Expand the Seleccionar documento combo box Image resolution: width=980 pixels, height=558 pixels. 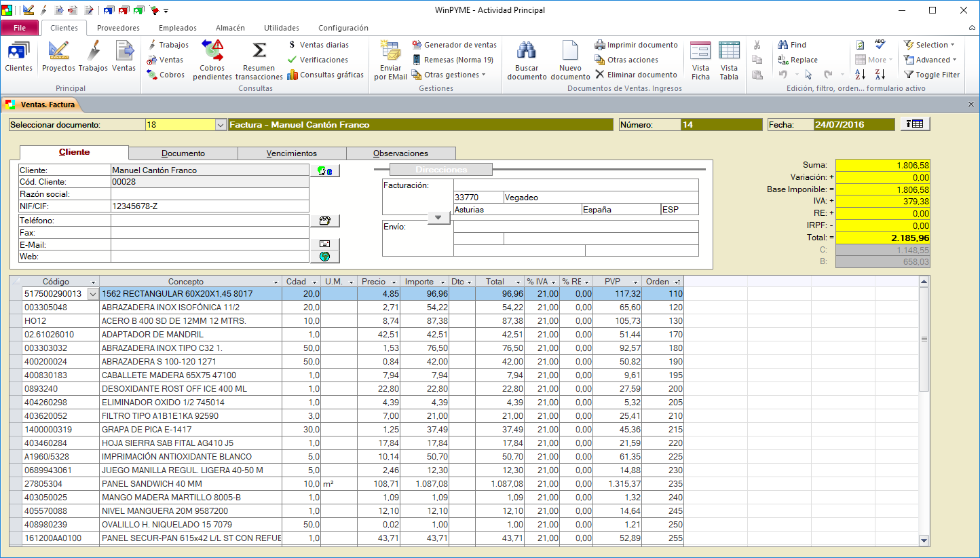220,125
